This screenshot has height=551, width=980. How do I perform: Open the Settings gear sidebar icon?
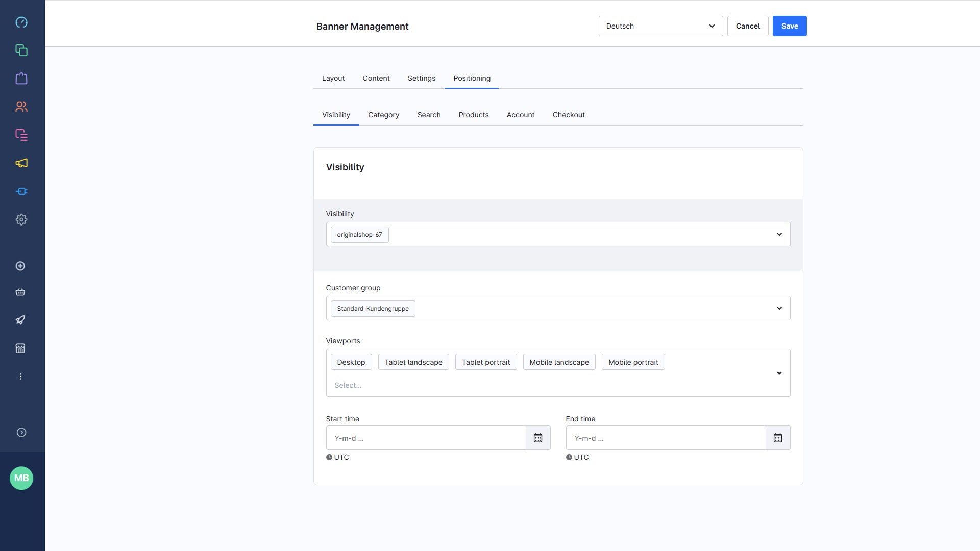21,219
